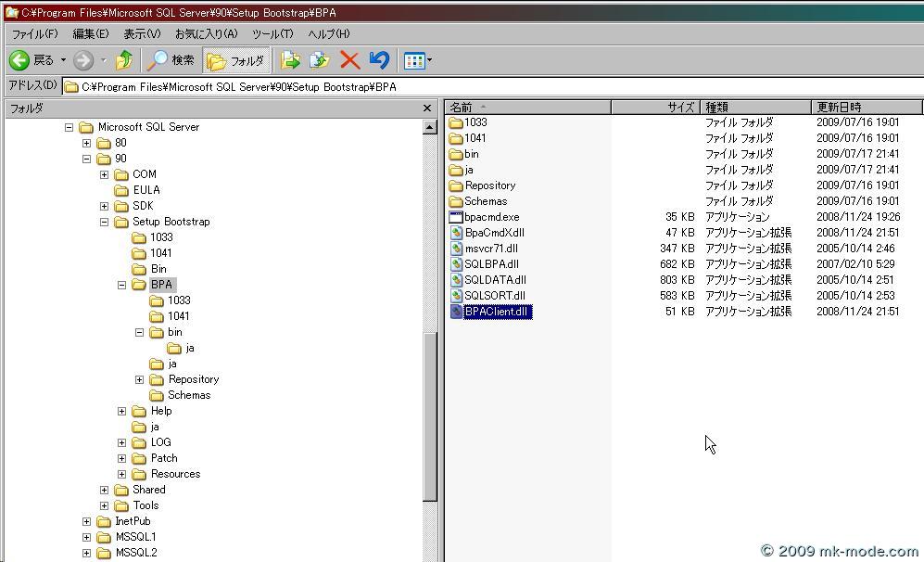
Task: Collapse the 90 folder node
Action: 87,159
